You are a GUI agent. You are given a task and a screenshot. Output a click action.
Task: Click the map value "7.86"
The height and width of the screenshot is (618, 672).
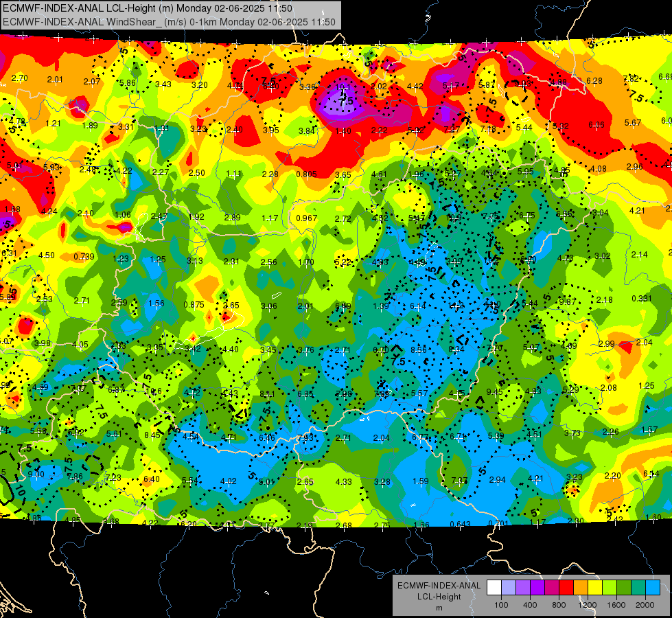click(75, 476)
